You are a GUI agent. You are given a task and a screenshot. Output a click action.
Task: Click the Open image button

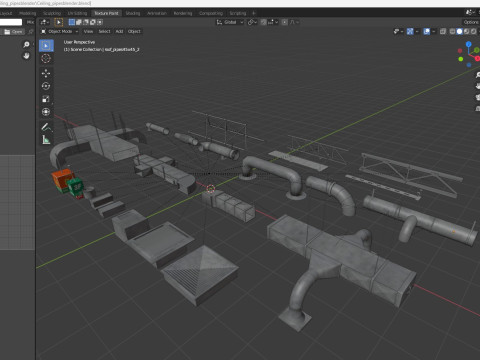[x=13, y=32]
